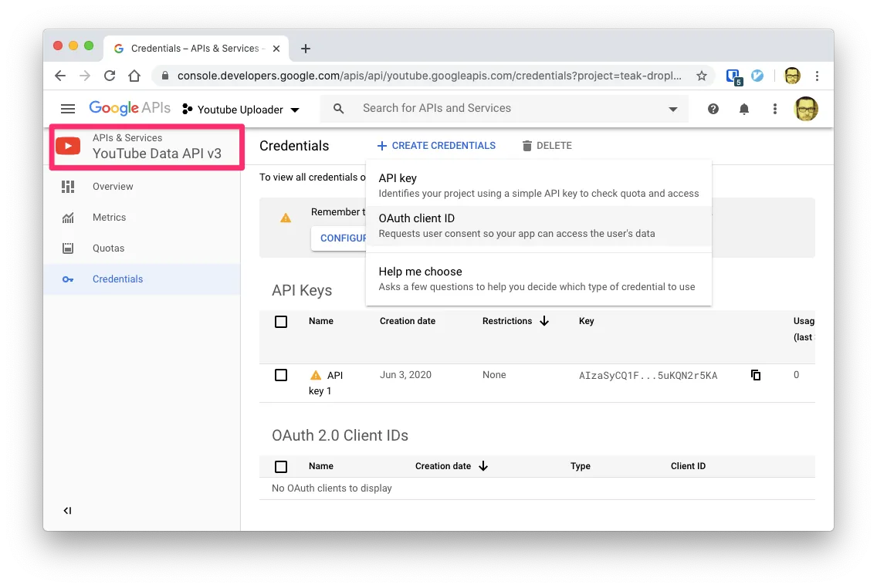The image size is (877, 588).
Task: Open the account avatar in console header
Action: (806, 109)
